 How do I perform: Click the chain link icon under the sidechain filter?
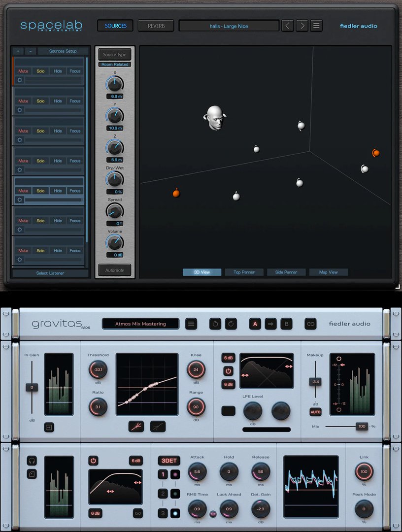137,513
